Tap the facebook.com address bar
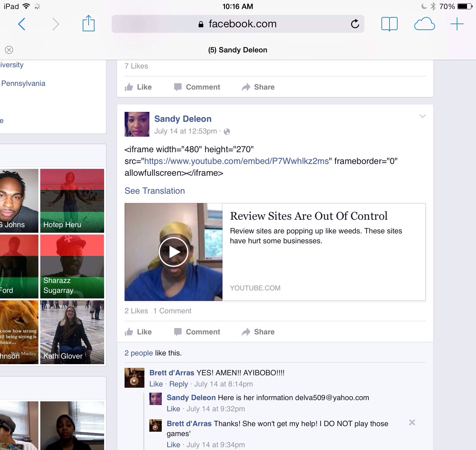 pyautogui.click(x=238, y=24)
